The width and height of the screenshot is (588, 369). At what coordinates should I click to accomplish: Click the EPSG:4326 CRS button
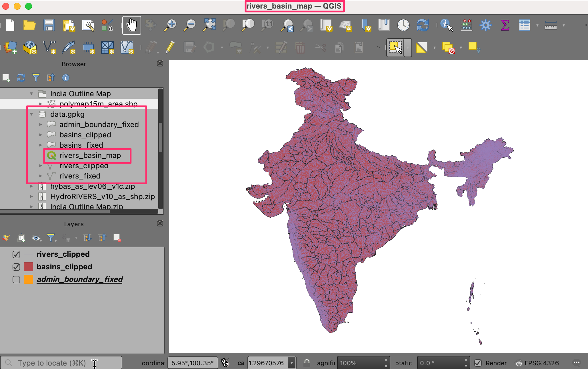(x=537, y=363)
